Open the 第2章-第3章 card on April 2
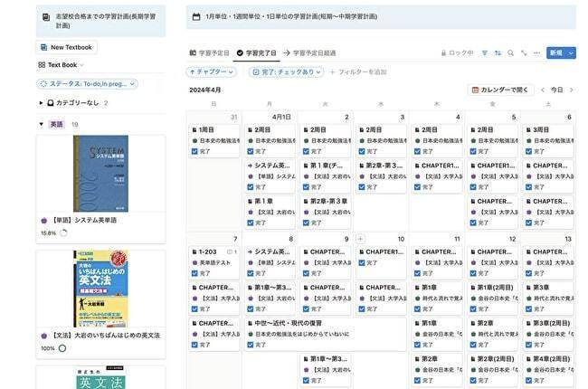The height and width of the screenshot is (389, 588). [x=326, y=212]
